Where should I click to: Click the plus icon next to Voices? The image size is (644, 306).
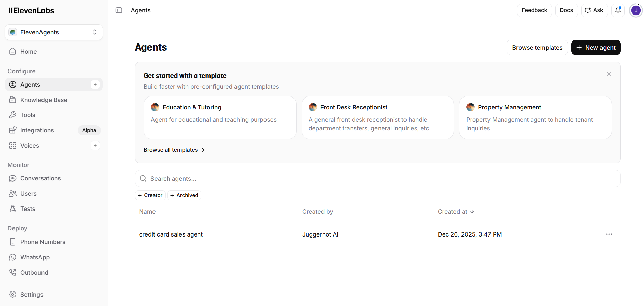coord(95,146)
